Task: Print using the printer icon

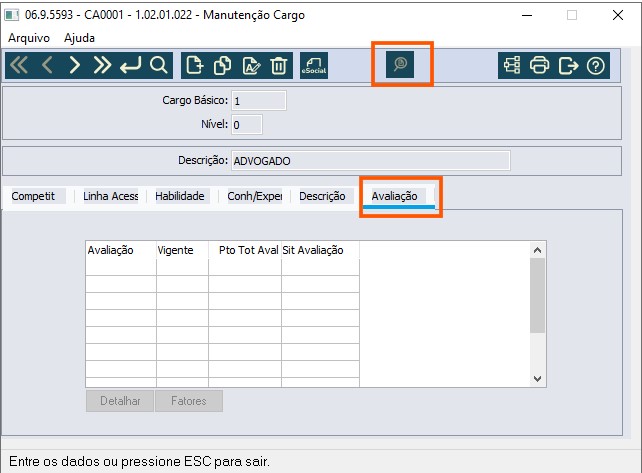Action: 540,66
